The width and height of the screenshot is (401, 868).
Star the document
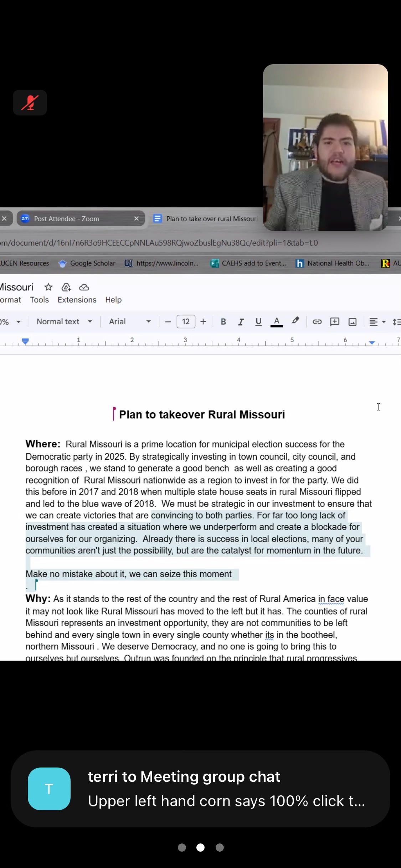tap(48, 287)
